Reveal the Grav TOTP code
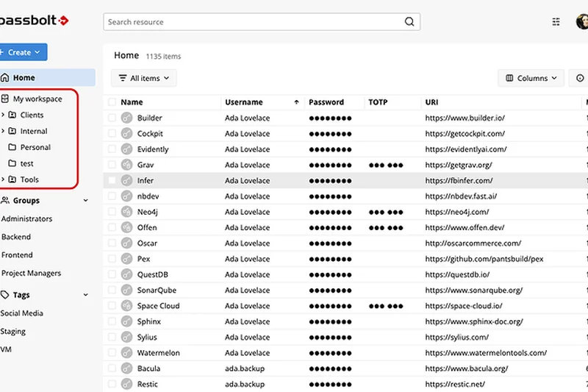The width and height of the screenshot is (588, 392). click(x=386, y=165)
